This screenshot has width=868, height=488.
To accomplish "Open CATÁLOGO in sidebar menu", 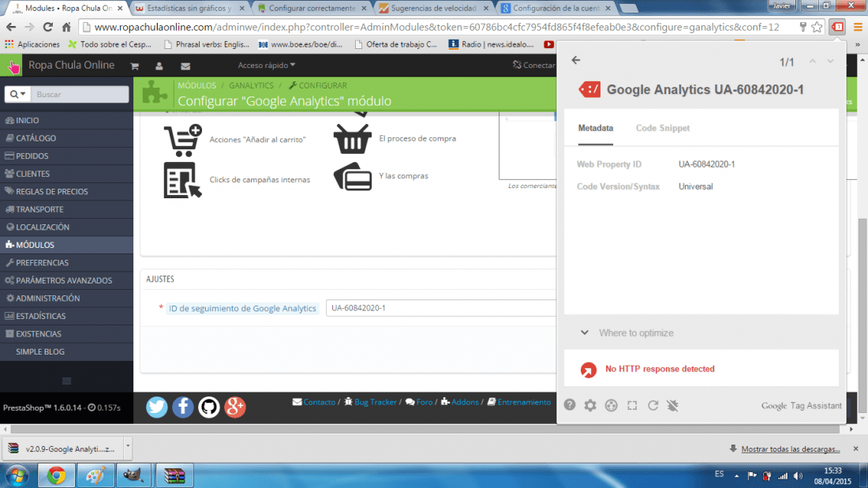I will click(66, 138).
